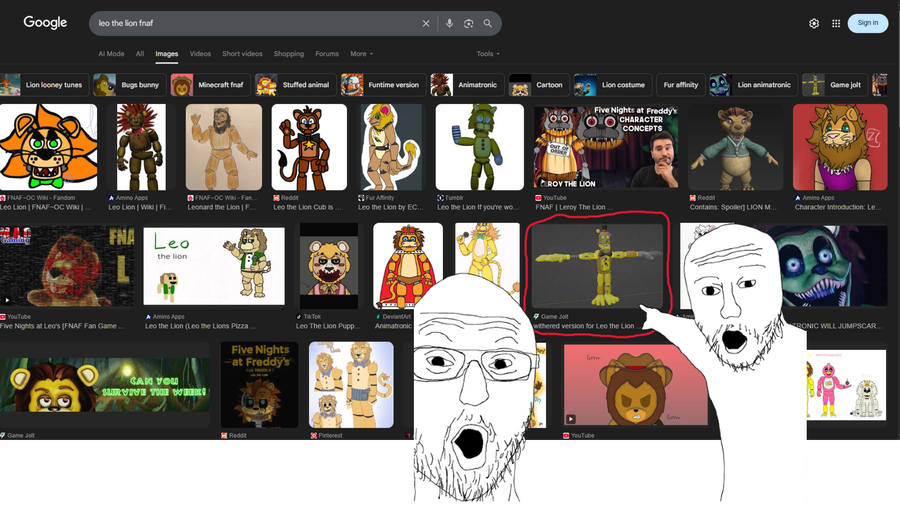Select the Stuffed animal filter chip

(296, 85)
